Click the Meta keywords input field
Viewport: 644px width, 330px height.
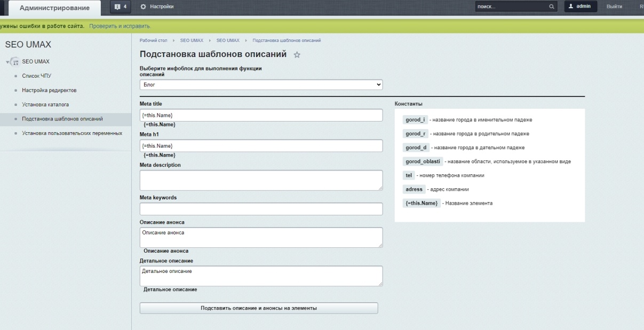[261, 209]
